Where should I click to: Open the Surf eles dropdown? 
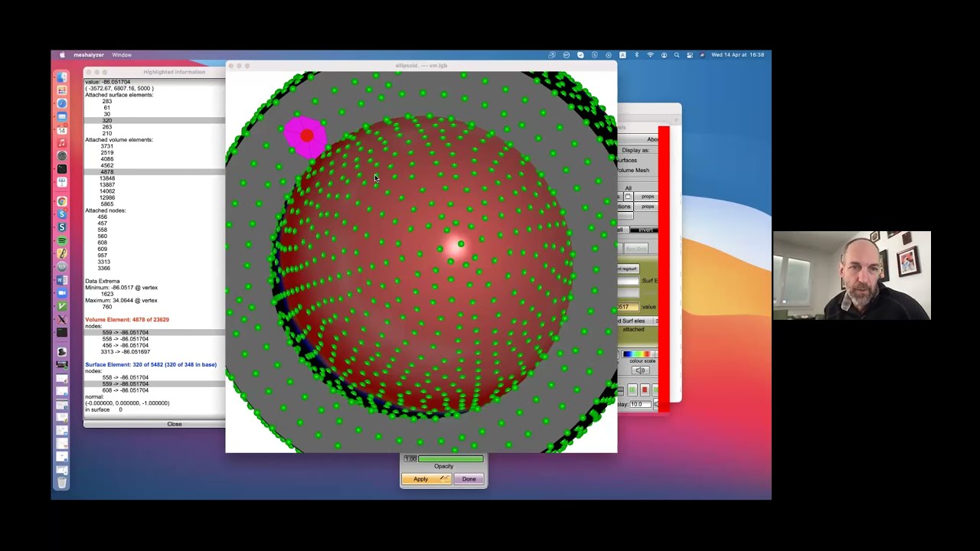click(x=638, y=321)
